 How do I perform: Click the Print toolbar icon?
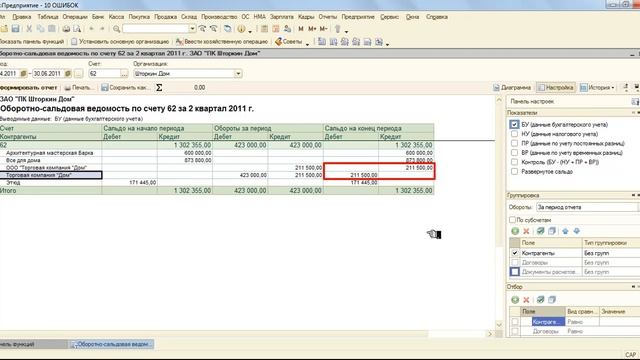(x=66, y=29)
